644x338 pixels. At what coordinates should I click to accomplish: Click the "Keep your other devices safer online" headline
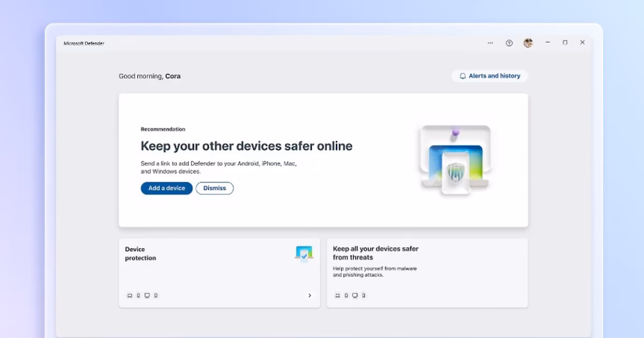246,146
